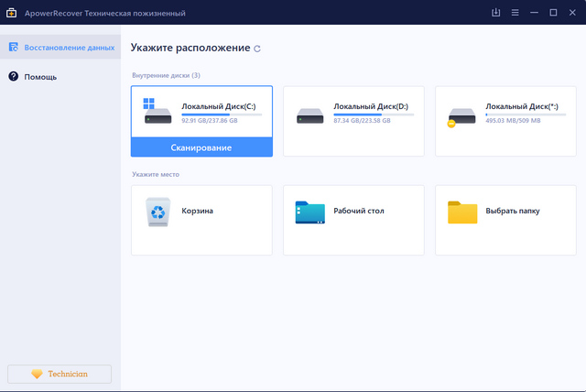Click the import/download icon in title bar
Screen dimensions: 586x392
495,12
